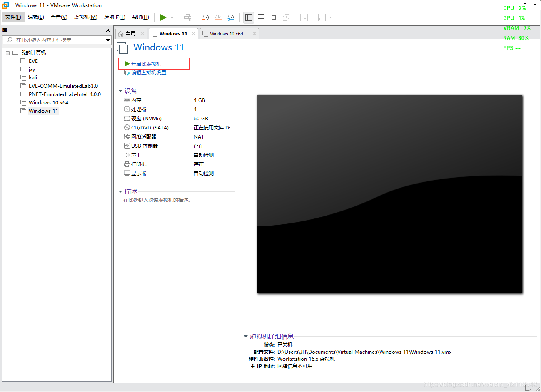Click the 打印机 device row
Viewport: 541px width, 392px height.
179,164
